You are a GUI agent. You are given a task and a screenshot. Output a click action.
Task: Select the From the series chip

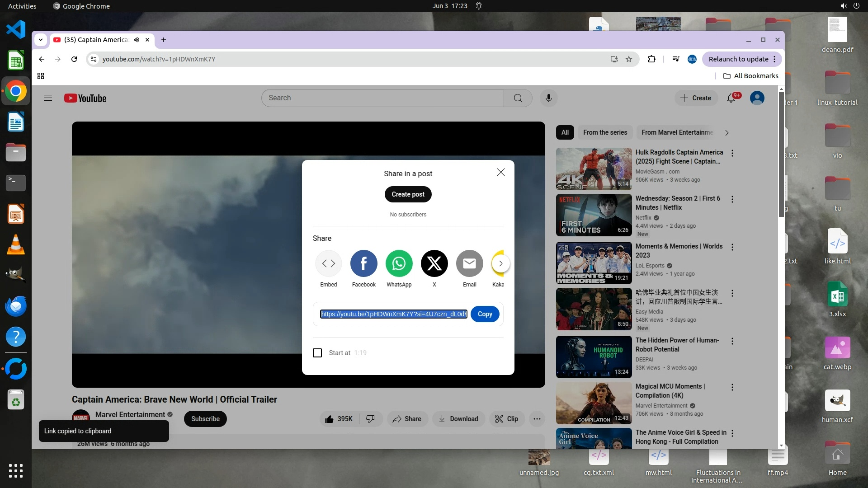(605, 132)
